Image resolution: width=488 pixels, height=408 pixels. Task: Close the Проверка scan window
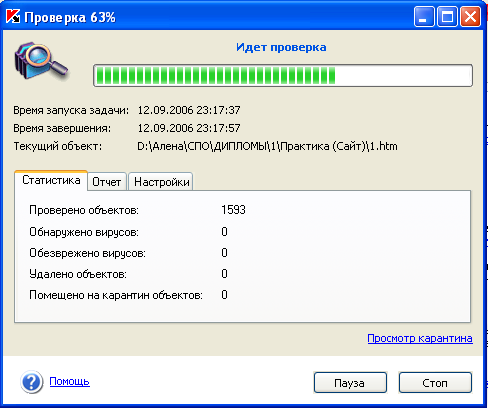tap(470, 16)
